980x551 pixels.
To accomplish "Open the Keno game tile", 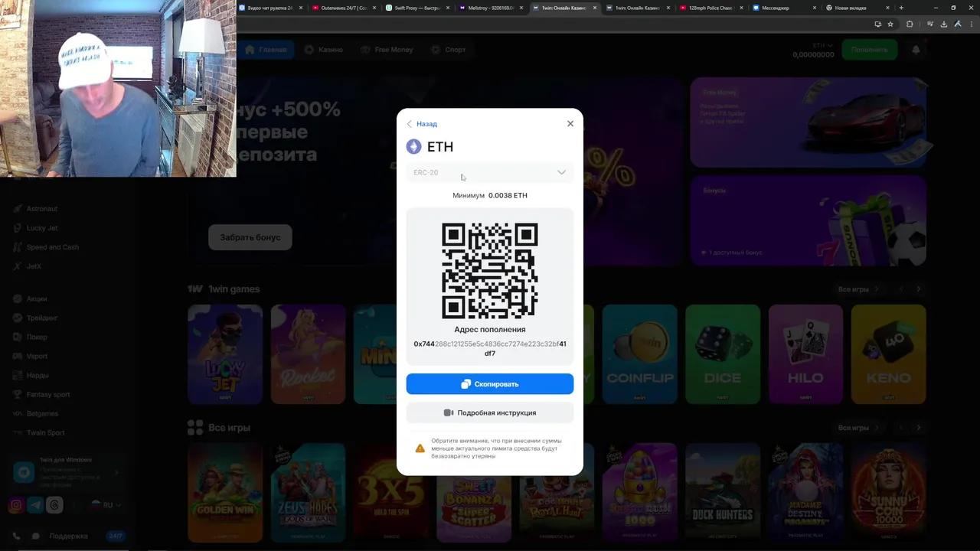I will [x=888, y=354].
